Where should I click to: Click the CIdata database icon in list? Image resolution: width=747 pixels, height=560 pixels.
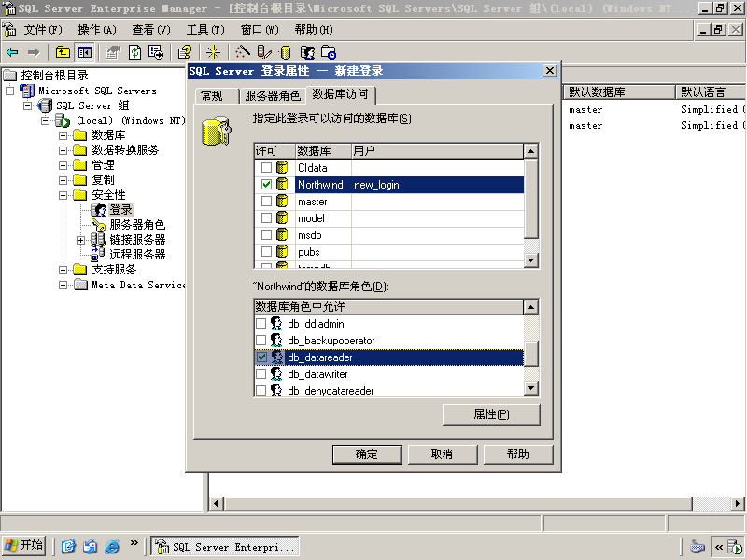tap(282, 167)
